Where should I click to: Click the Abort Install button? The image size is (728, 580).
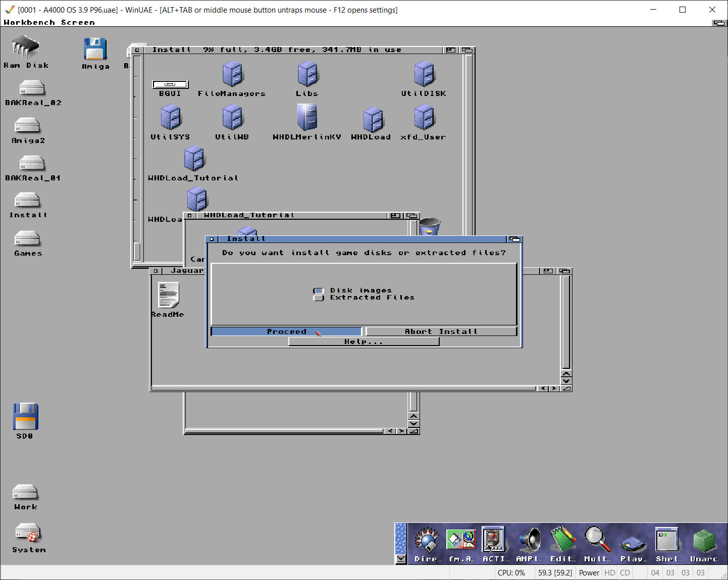[x=441, y=331]
